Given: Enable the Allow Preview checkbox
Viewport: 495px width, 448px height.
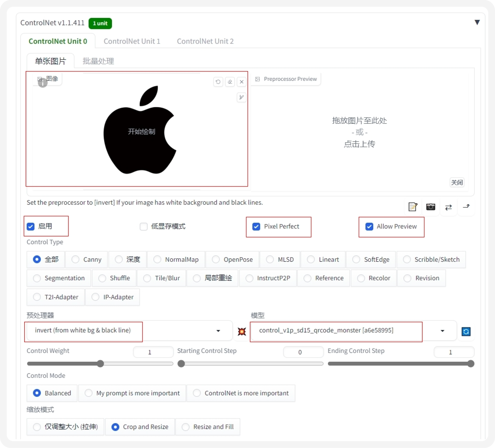Looking at the screenshot, I should pos(369,226).
